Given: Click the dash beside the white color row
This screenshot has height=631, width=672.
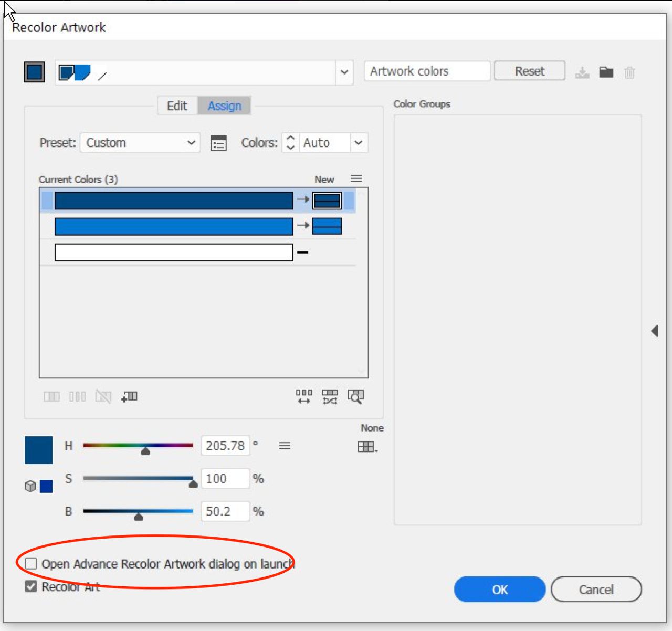Looking at the screenshot, I should (302, 253).
